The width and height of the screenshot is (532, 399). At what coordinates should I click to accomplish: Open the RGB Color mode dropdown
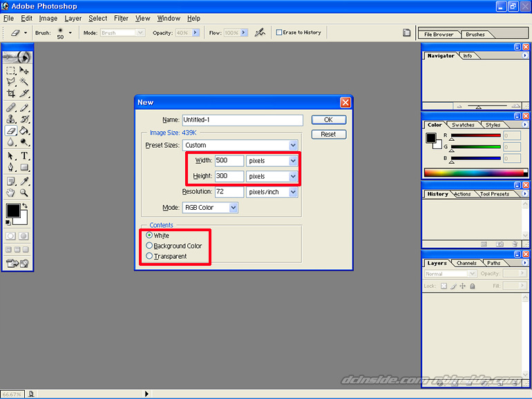click(233, 208)
